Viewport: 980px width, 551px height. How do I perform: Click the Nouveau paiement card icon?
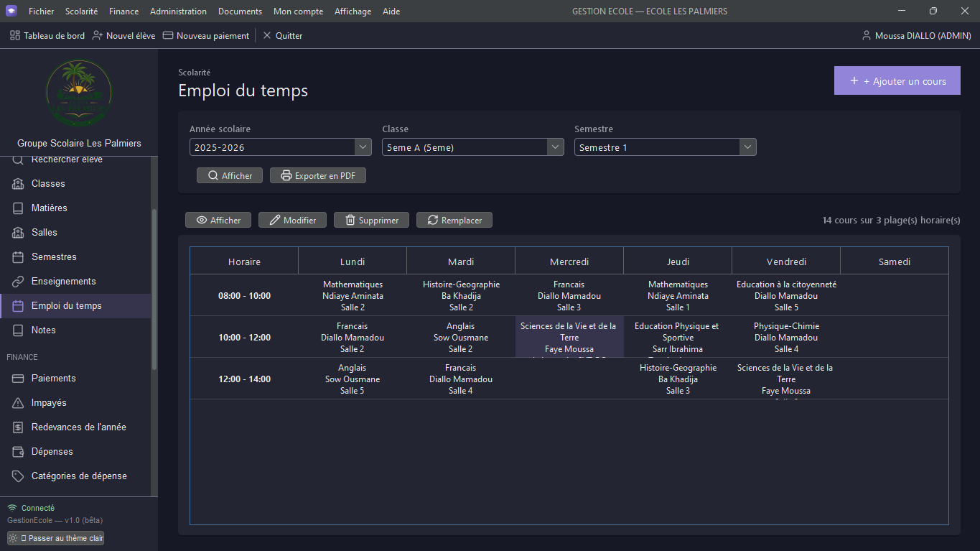coord(168,35)
